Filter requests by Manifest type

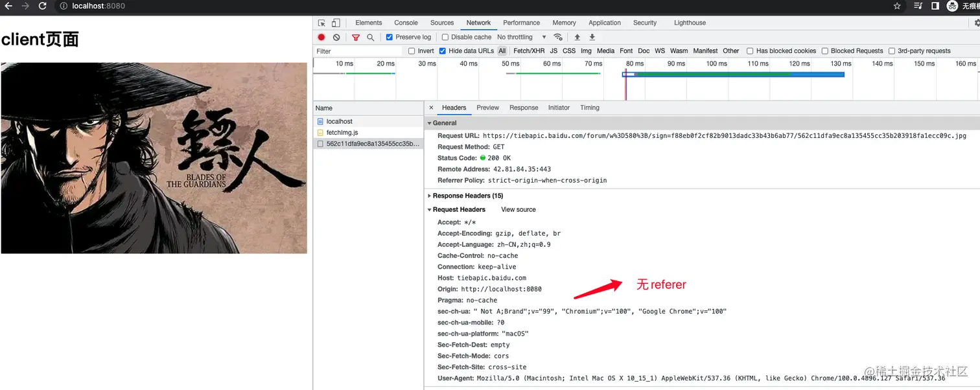point(705,51)
